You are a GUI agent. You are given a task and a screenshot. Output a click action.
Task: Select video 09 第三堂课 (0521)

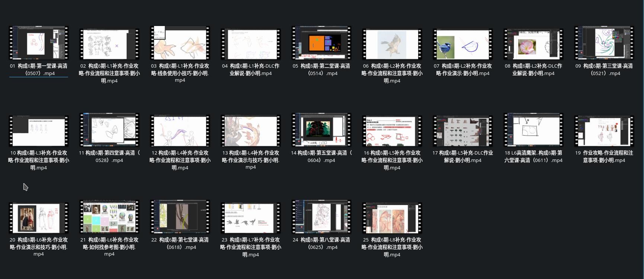(x=604, y=43)
